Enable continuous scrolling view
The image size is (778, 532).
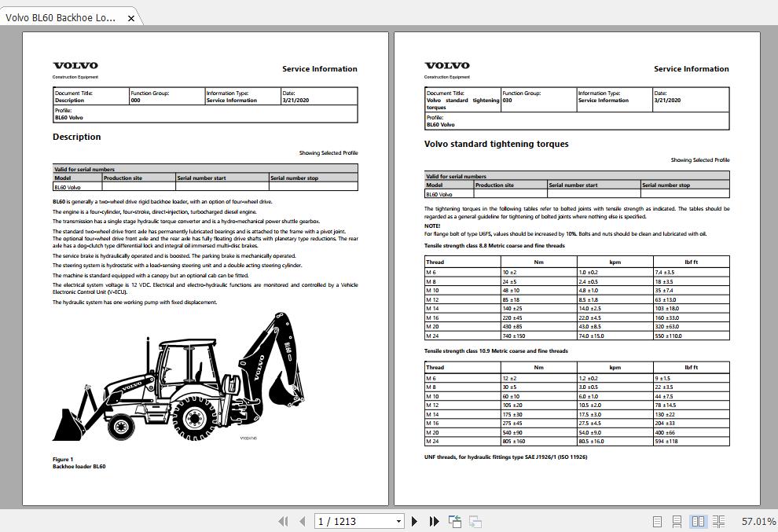tap(677, 521)
